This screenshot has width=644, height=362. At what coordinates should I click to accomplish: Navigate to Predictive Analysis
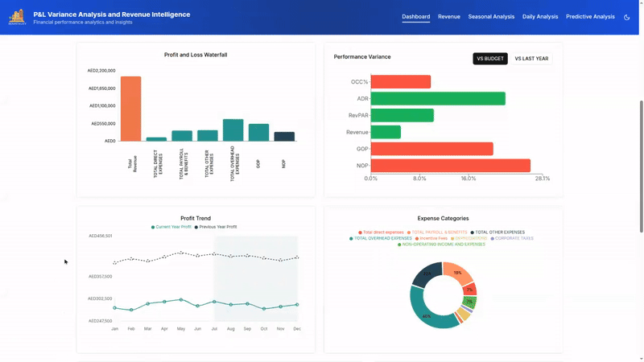coord(590,17)
